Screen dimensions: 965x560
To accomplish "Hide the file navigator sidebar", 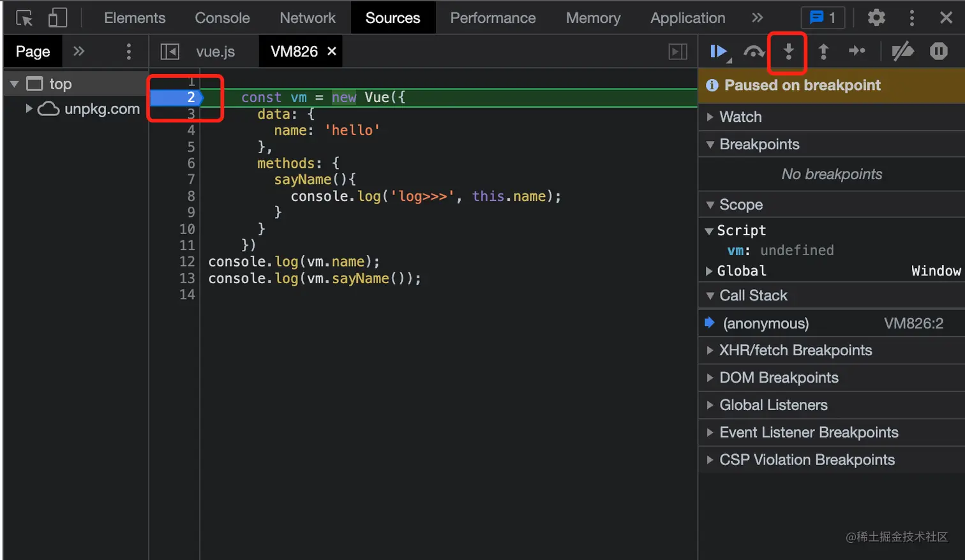I will click(x=170, y=52).
